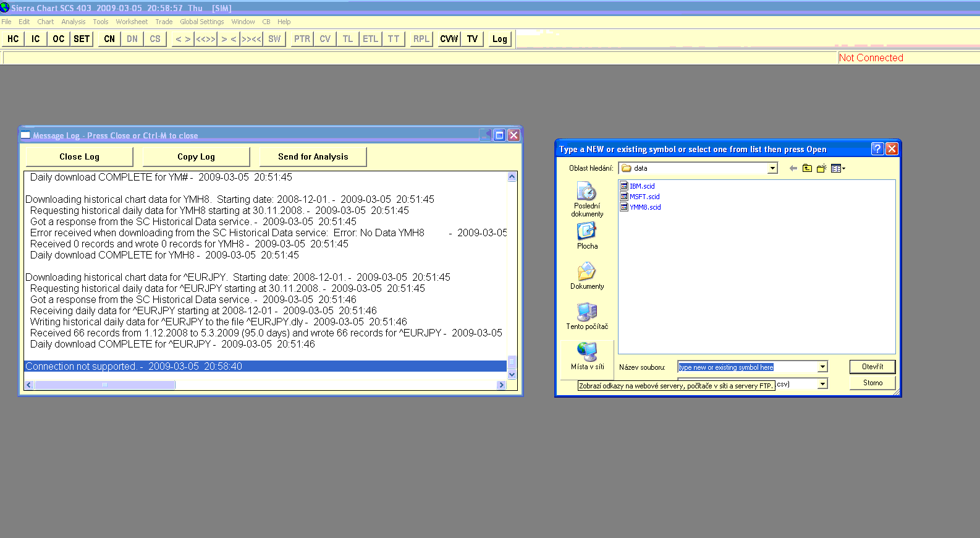Click the SET toolbar button
Viewport: 980px width, 538px height.
coord(82,39)
